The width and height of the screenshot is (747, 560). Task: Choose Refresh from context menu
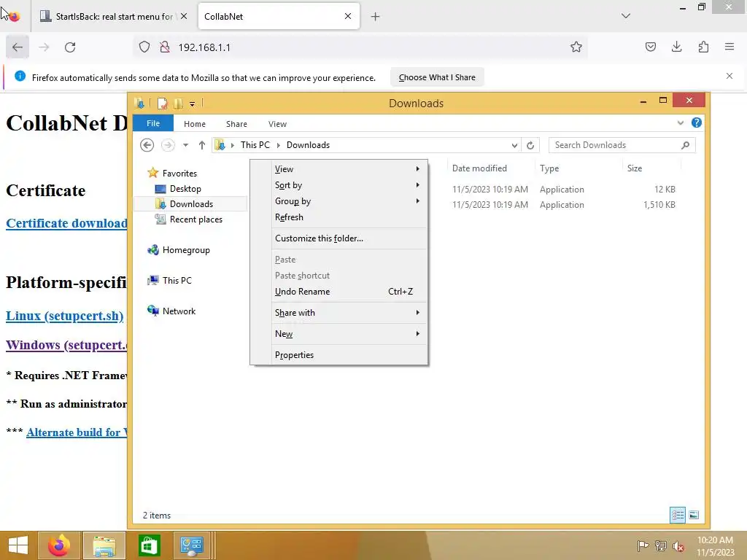point(338,217)
